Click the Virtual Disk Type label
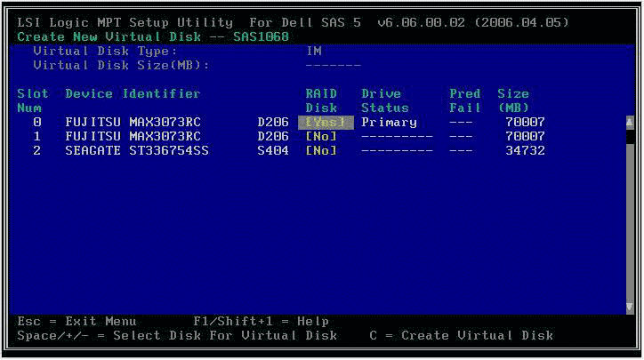 [105, 52]
